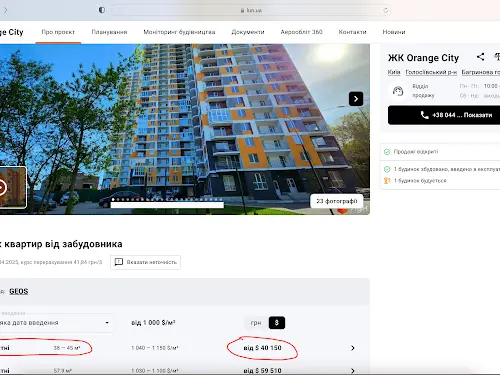Reload the page with the refresh icon

pyautogui.click(x=385, y=10)
